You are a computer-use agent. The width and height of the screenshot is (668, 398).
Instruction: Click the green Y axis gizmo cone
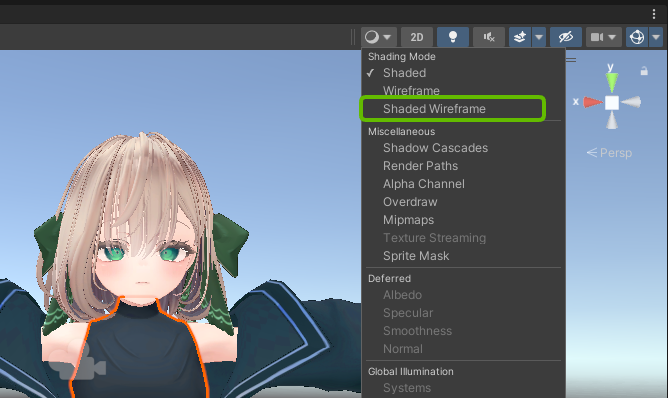click(612, 82)
